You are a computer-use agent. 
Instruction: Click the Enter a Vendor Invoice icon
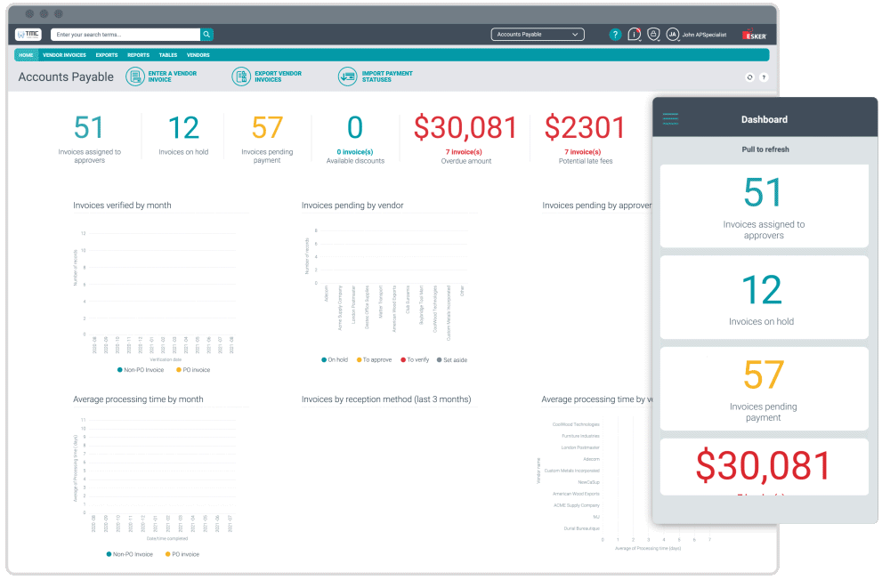(135, 77)
